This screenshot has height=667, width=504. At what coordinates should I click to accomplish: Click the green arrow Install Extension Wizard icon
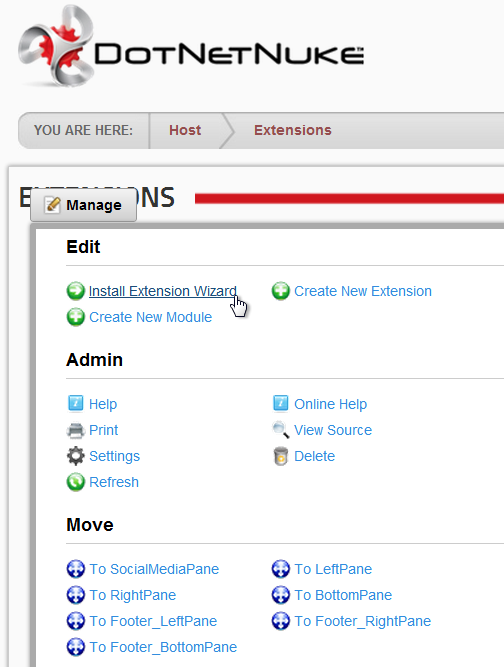[76, 291]
